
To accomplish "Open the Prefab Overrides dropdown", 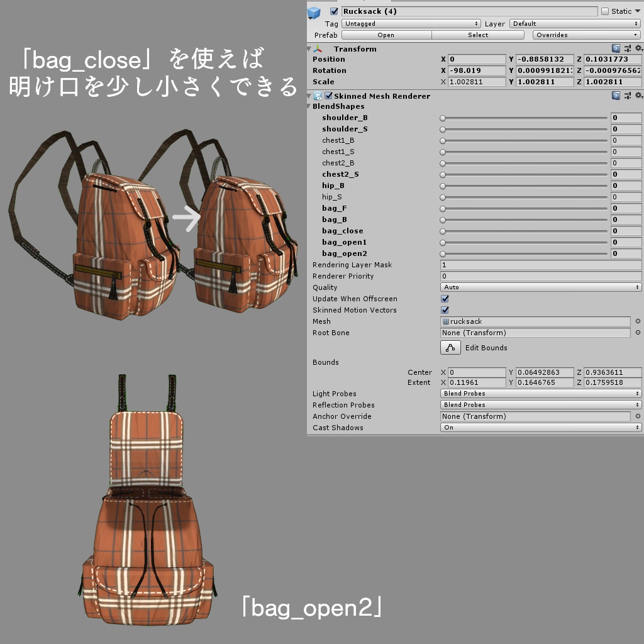I will (587, 35).
